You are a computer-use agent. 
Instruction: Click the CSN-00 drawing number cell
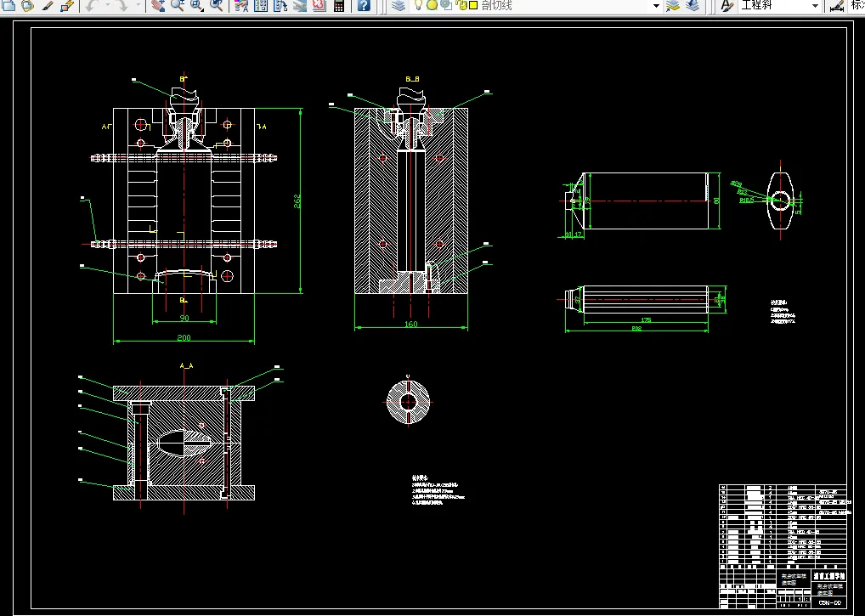[829, 602]
